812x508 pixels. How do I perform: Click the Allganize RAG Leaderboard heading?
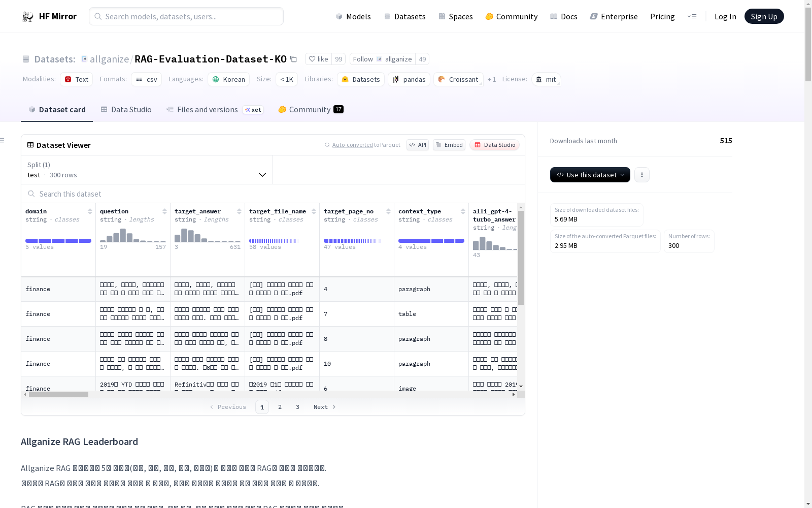79,441
